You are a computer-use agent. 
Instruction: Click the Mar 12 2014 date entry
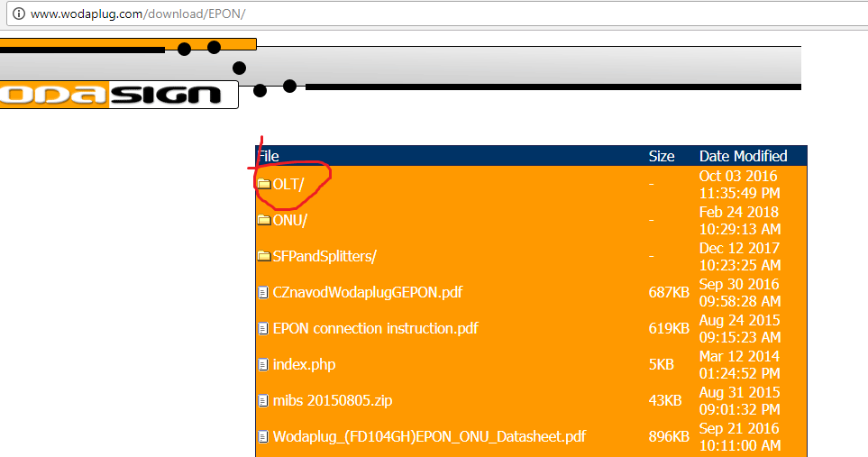[740, 364]
